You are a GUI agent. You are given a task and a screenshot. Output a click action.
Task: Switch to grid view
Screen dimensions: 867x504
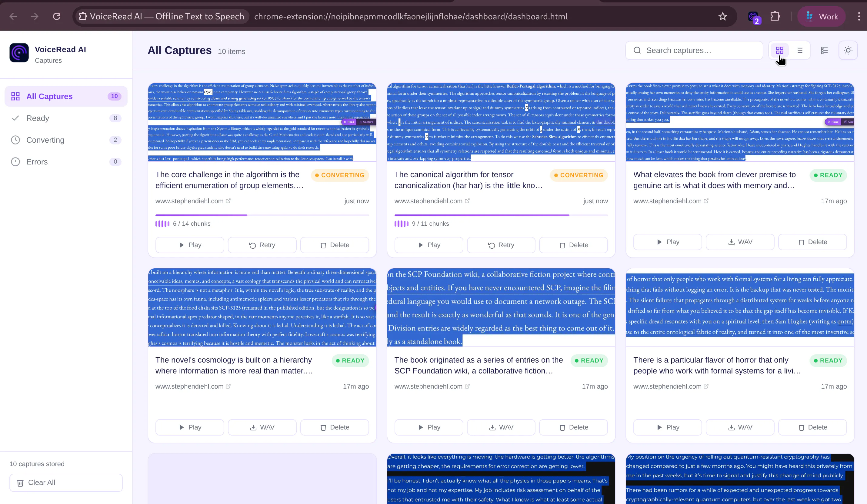tap(780, 51)
